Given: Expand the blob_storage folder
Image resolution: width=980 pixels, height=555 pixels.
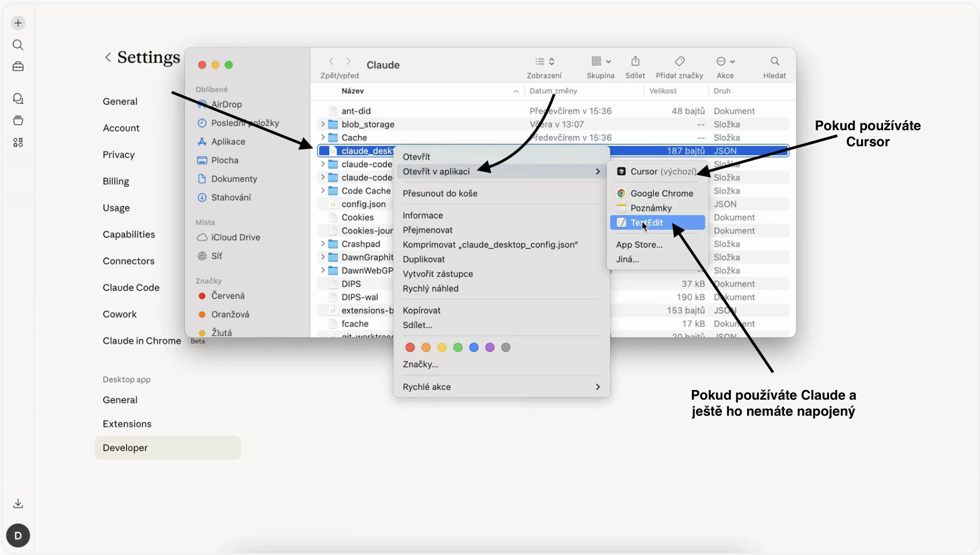Looking at the screenshot, I should click(x=322, y=124).
